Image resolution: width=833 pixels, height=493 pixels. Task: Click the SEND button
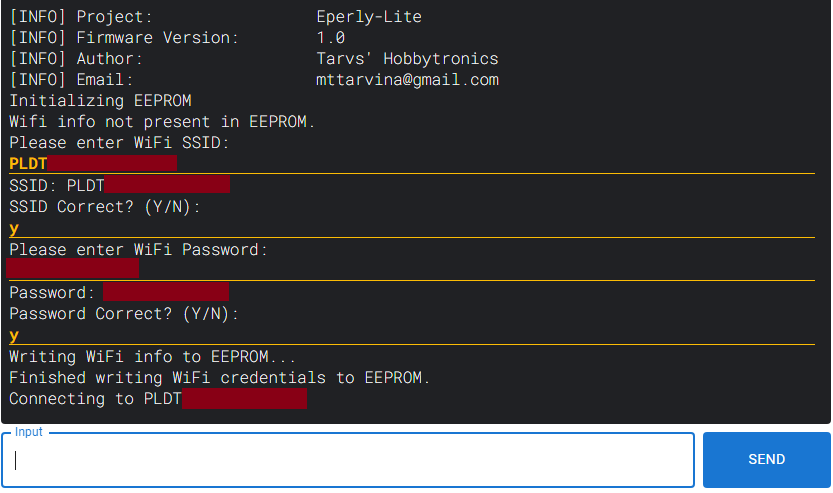pos(766,460)
